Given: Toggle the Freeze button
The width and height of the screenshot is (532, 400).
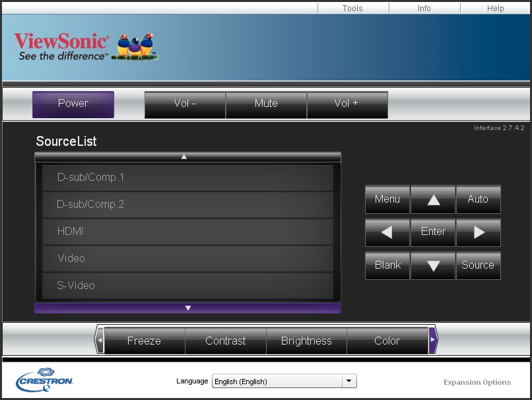Looking at the screenshot, I should (145, 341).
